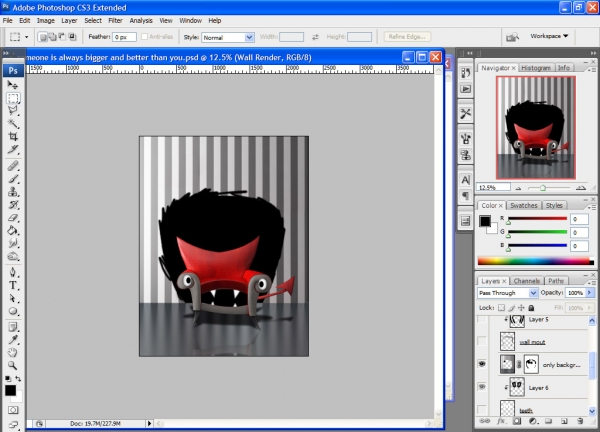Swap width and height arrows

pyautogui.click(x=315, y=37)
